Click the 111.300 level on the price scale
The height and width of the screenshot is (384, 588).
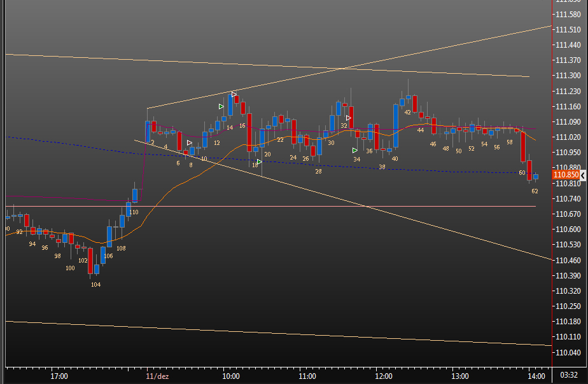pyautogui.click(x=568, y=76)
